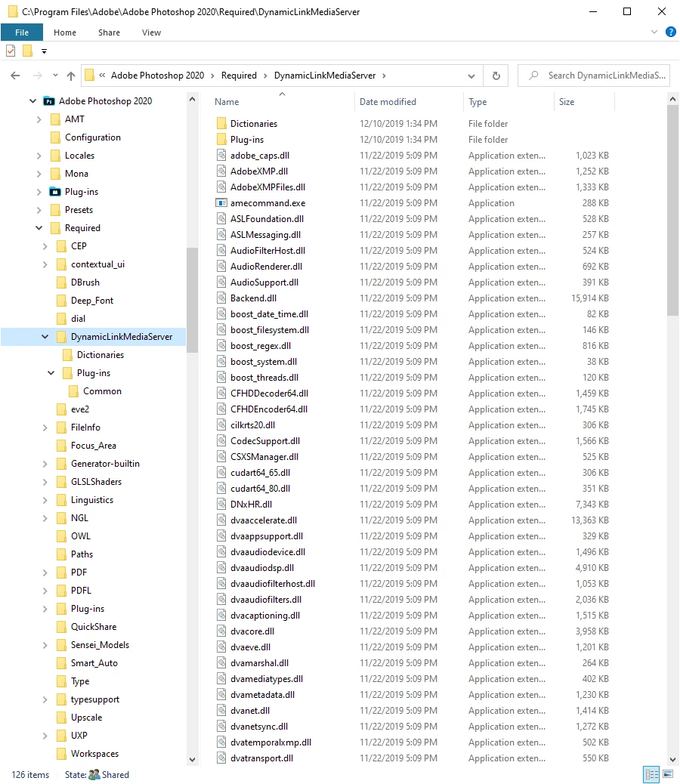
Task: Click the amecommand.exe application icon
Action: [x=221, y=203]
